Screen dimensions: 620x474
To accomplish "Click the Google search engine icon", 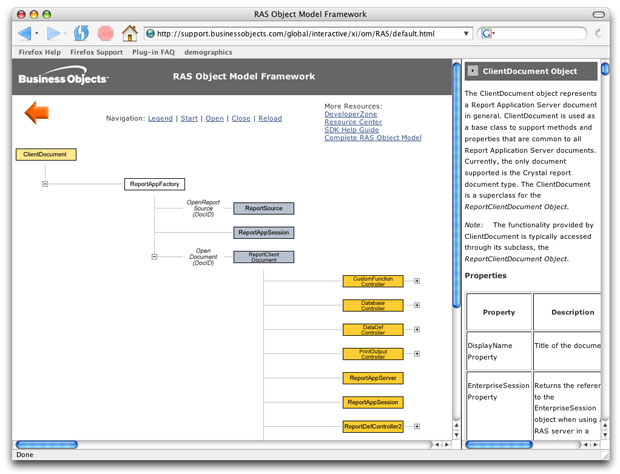I will (x=486, y=34).
